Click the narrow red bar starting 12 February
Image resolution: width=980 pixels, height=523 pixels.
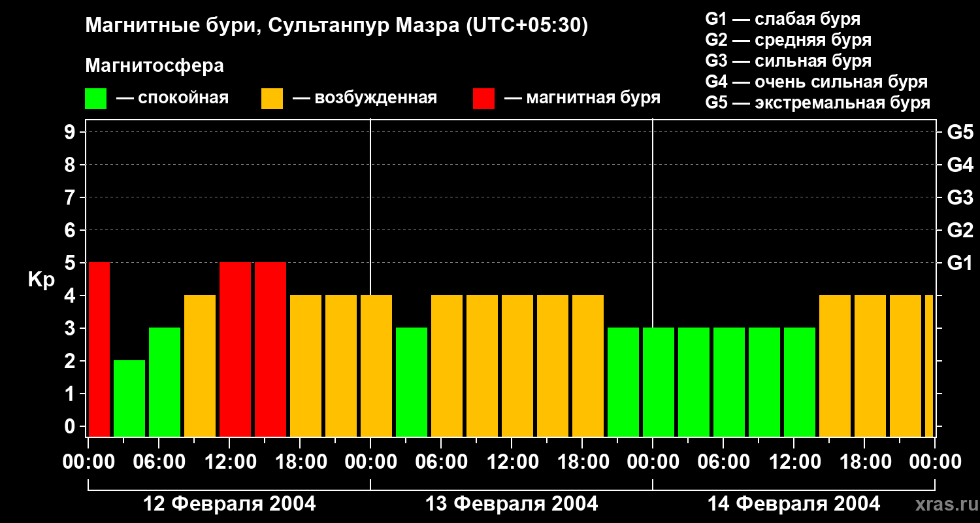coord(99,349)
